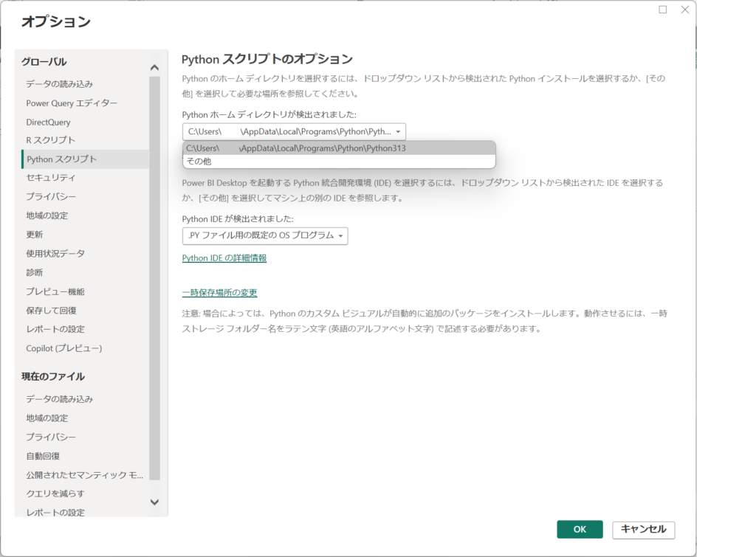Image resolution: width=756 pixels, height=557 pixels.
Task: Open クエリを減らす settings
Action: point(55,494)
